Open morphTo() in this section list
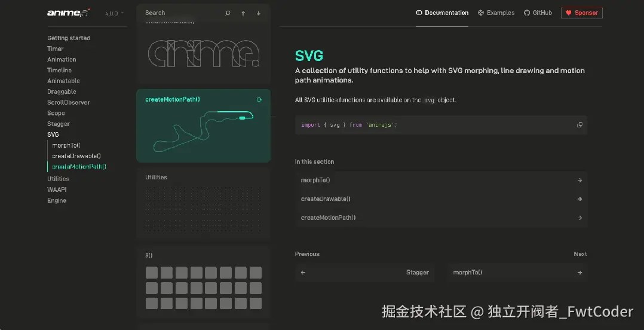The width and height of the screenshot is (644, 330). pos(441,180)
